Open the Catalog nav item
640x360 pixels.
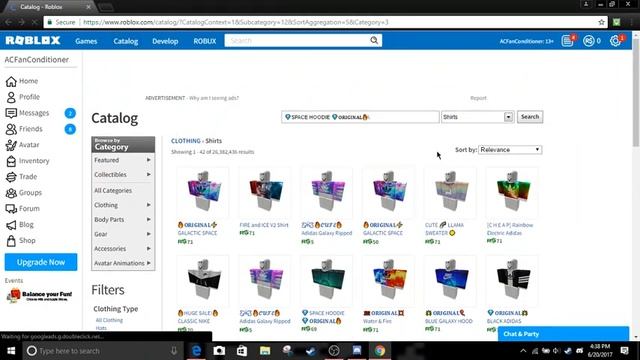(x=126, y=41)
